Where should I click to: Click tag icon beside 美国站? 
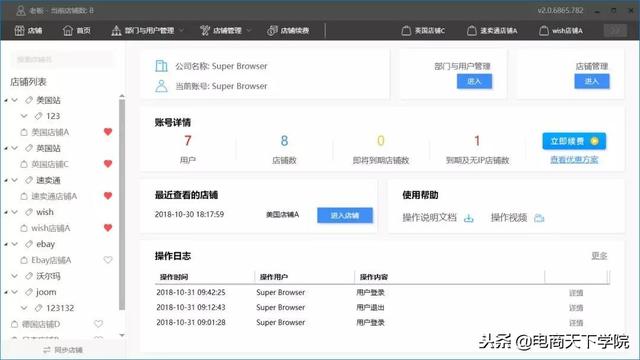29,100
